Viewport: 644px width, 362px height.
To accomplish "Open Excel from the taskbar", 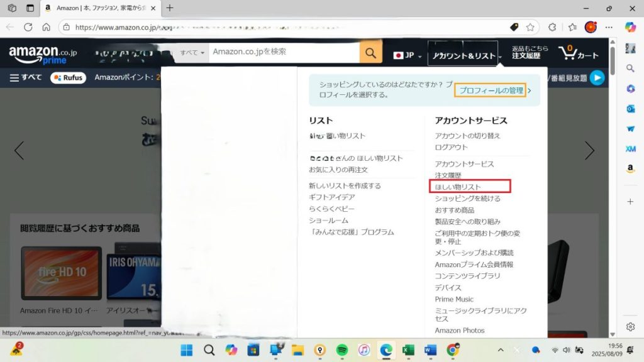I will (x=408, y=350).
